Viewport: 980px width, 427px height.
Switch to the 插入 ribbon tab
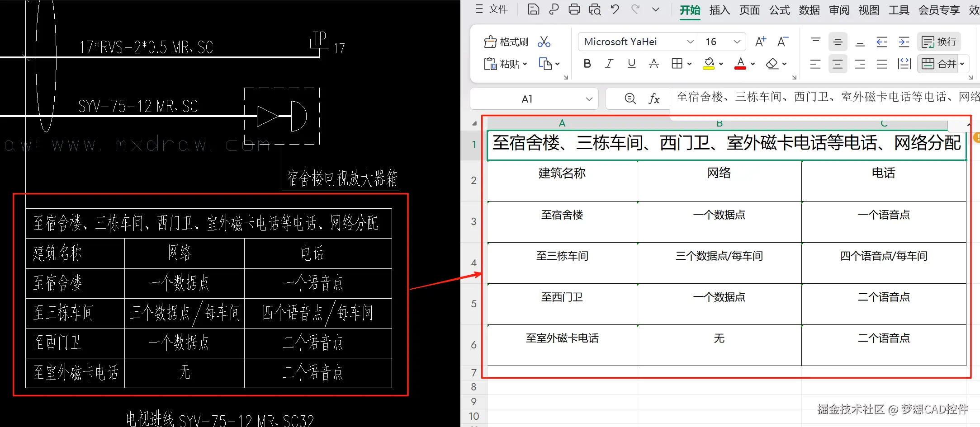coord(719,9)
